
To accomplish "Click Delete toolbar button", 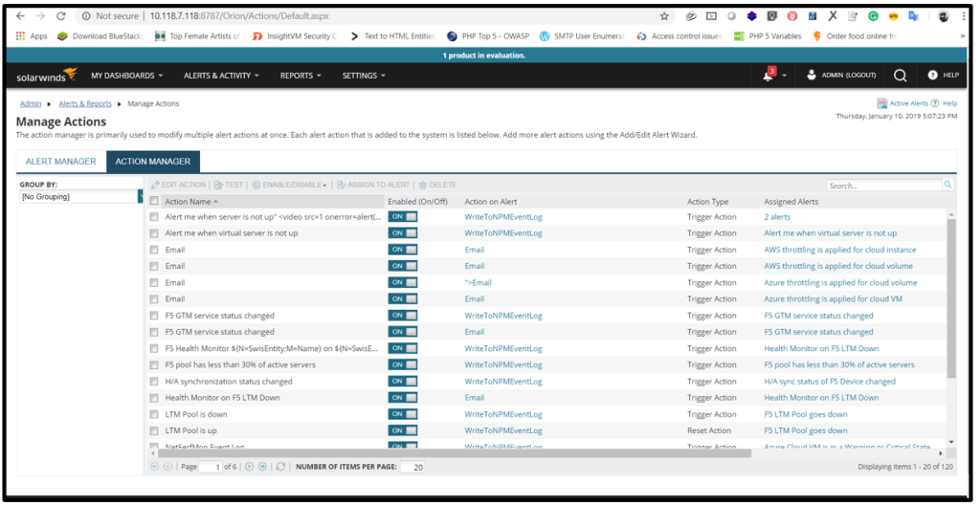I will point(437,185).
